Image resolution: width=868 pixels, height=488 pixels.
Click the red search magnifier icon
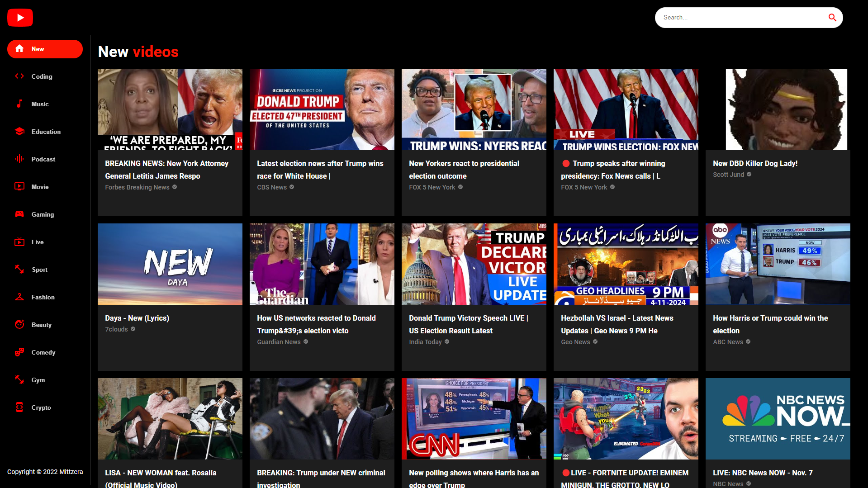[x=832, y=18]
